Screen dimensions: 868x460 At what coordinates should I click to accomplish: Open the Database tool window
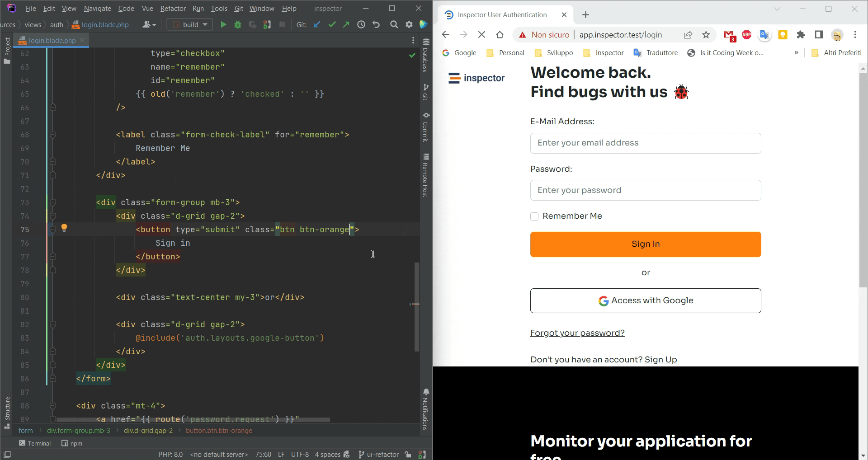pos(426,55)
